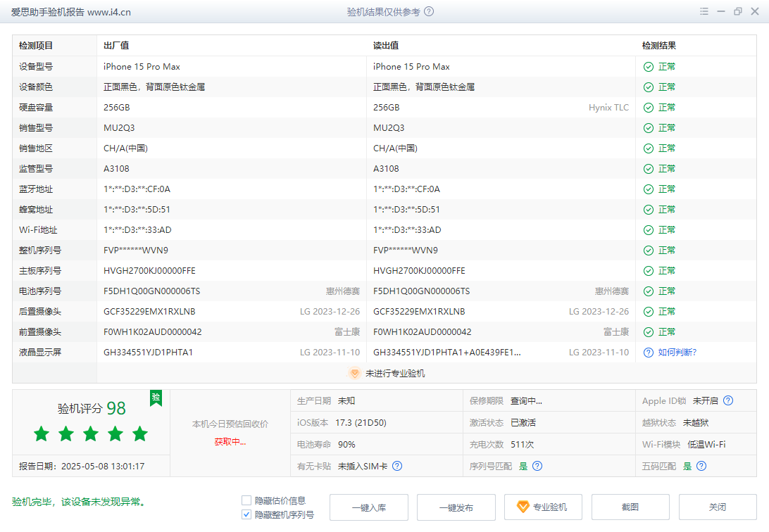The width and height of the screenshot is (769, 532).
Task: Click the check icon in 电池序列号 row
Action: (649, 291)
